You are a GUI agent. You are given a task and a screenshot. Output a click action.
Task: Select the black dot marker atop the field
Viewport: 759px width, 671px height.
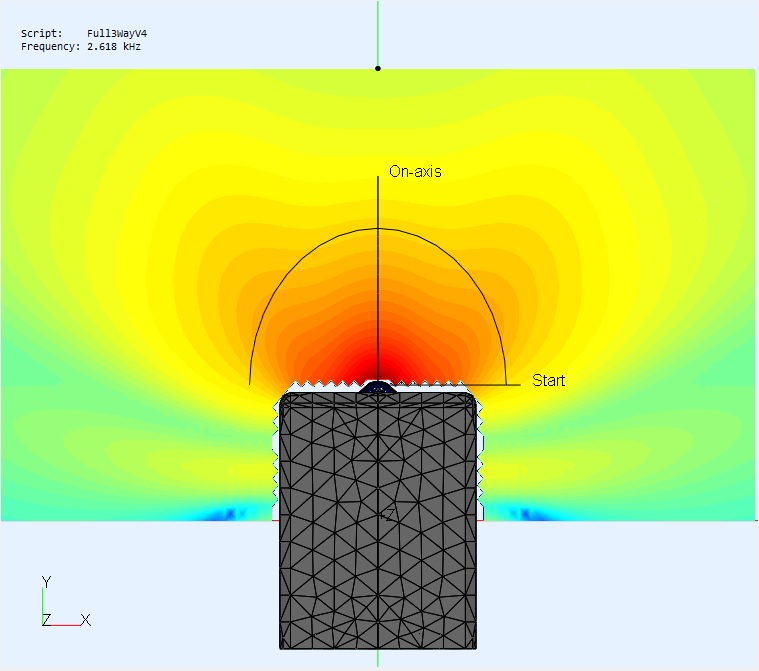[378, 69]
